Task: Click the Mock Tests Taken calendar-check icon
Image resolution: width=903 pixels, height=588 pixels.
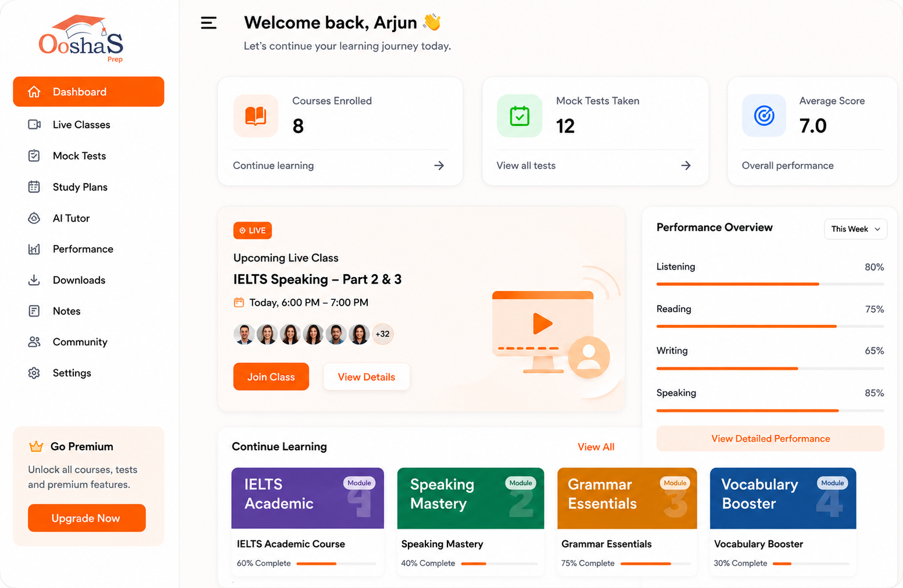Action: pyautogui.click(x=519, y=116)
